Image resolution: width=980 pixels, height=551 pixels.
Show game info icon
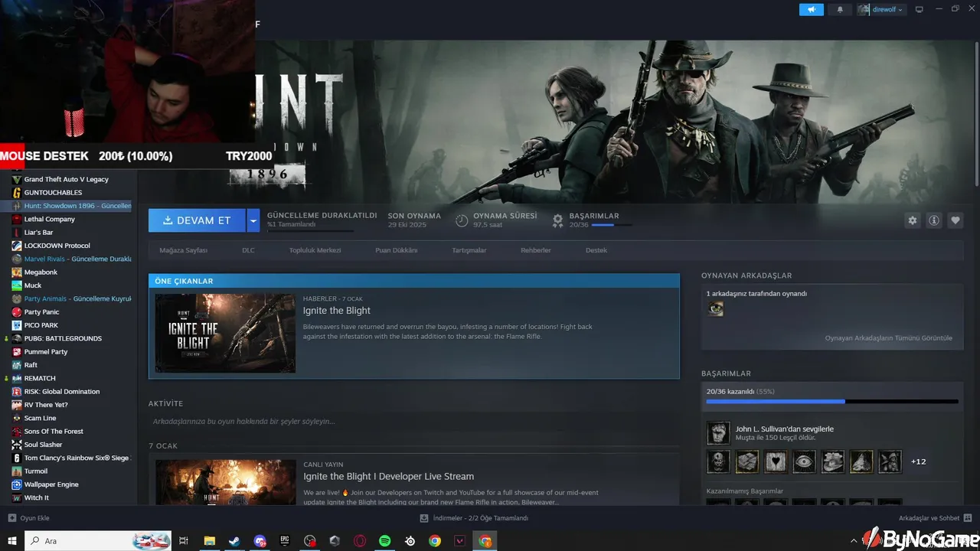934,220
